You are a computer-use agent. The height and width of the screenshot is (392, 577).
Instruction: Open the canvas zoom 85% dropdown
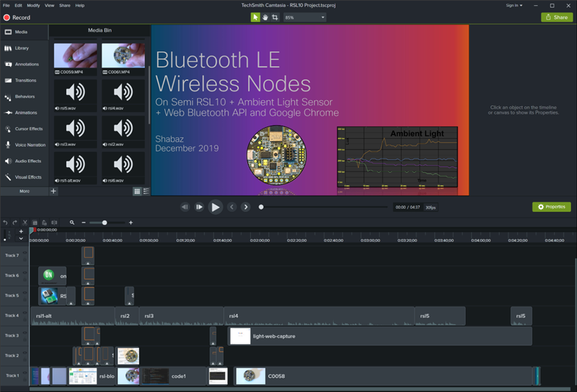(304, 17)
